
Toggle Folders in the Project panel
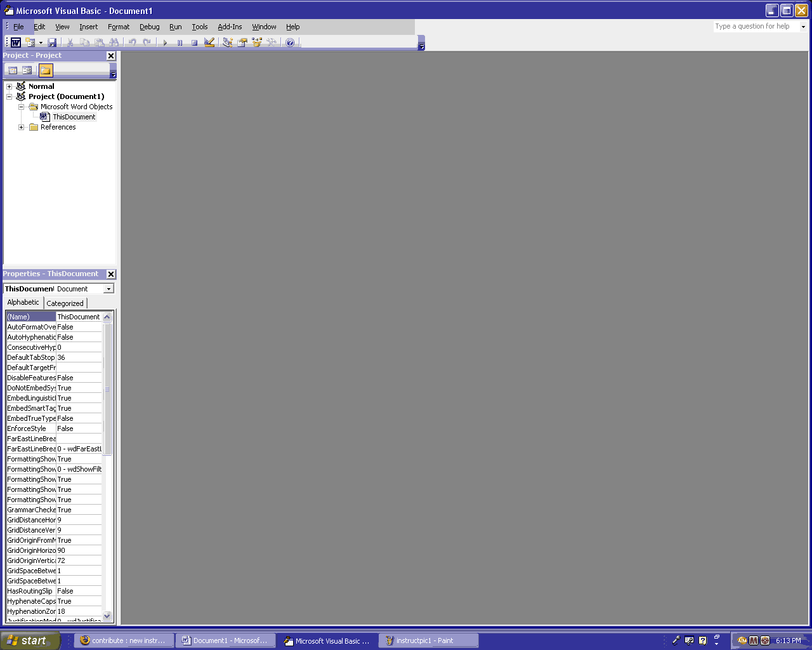tap(46, 70)
